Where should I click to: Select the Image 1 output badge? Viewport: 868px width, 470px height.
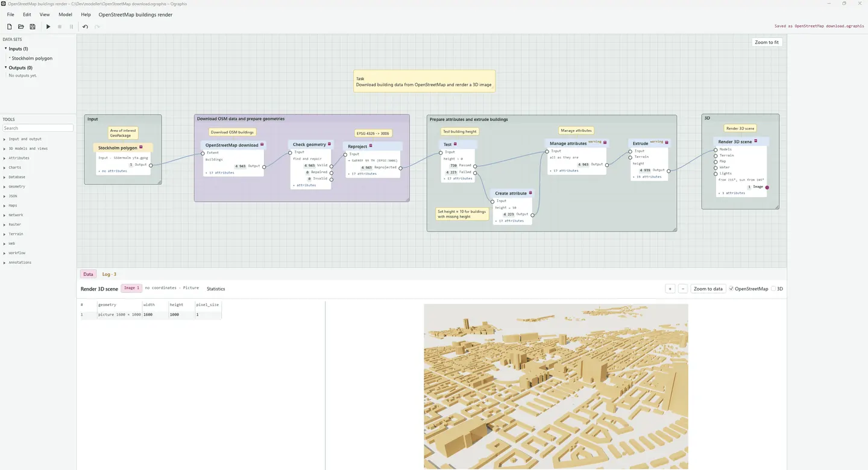coord(131,288)
